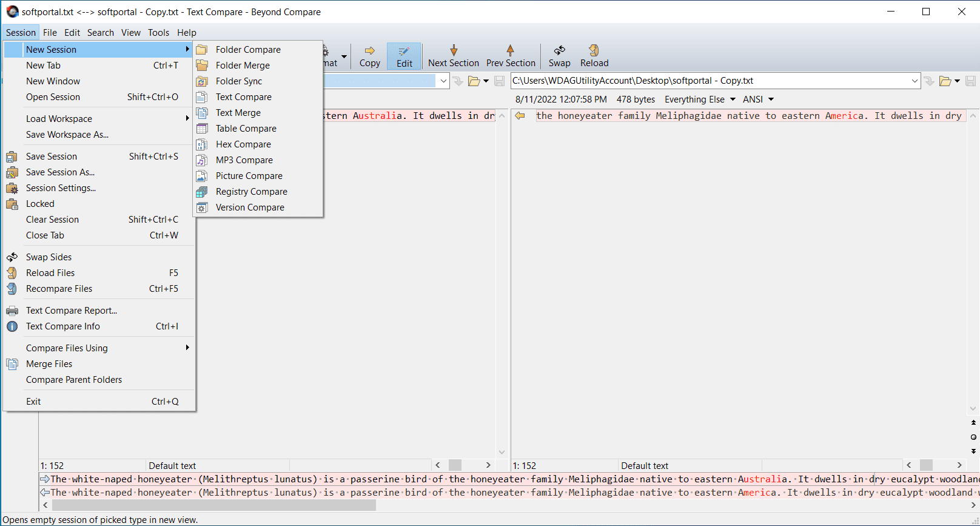Choose Folder Compare icon in New Session submenu
The width and height of the screenshot is (980, 526).
(202, 50)
